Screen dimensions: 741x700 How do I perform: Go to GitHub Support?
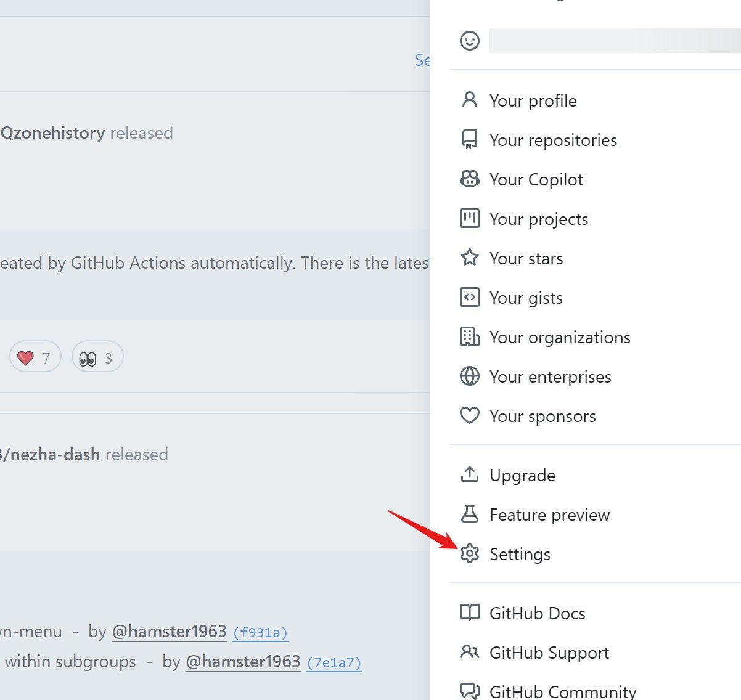tap(549, 653)
